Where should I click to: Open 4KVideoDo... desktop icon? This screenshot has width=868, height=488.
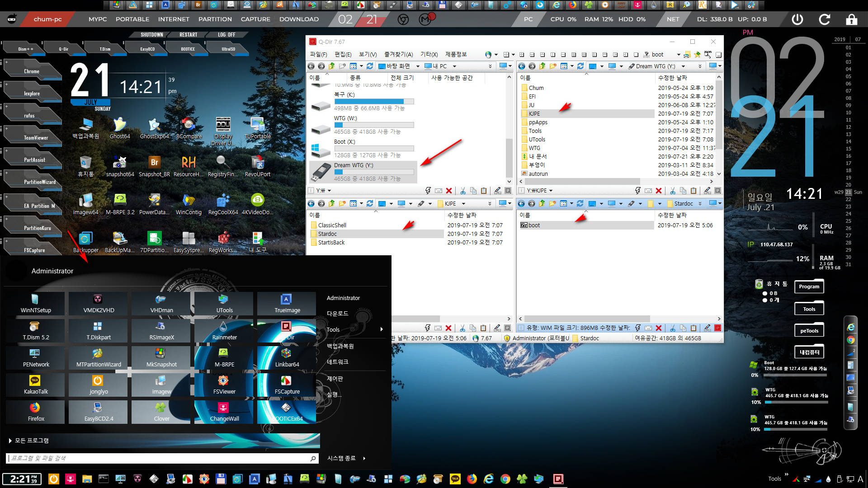tap(258, 204)
